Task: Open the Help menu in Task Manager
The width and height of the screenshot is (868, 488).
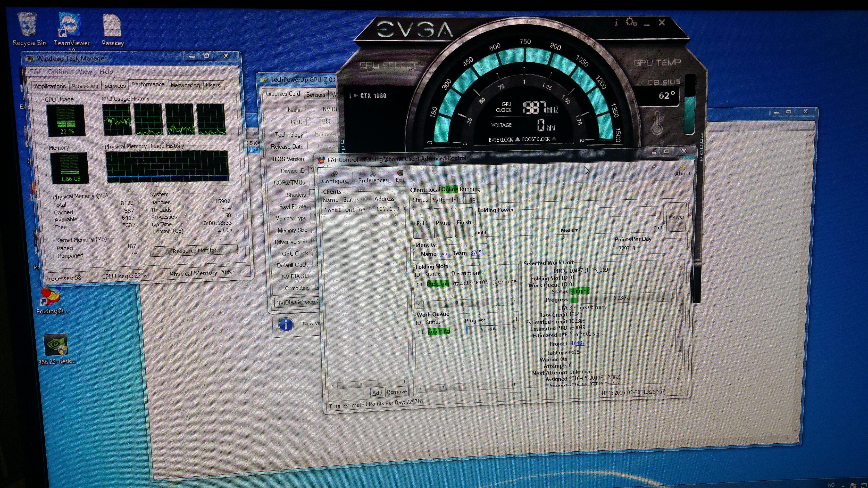Action: [x=106, y=71]
